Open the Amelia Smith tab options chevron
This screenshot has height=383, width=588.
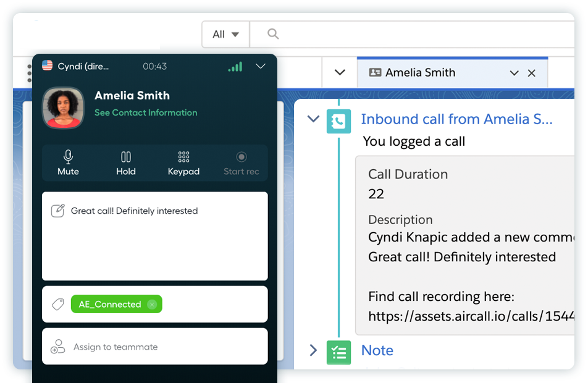(x=514, y=73)
